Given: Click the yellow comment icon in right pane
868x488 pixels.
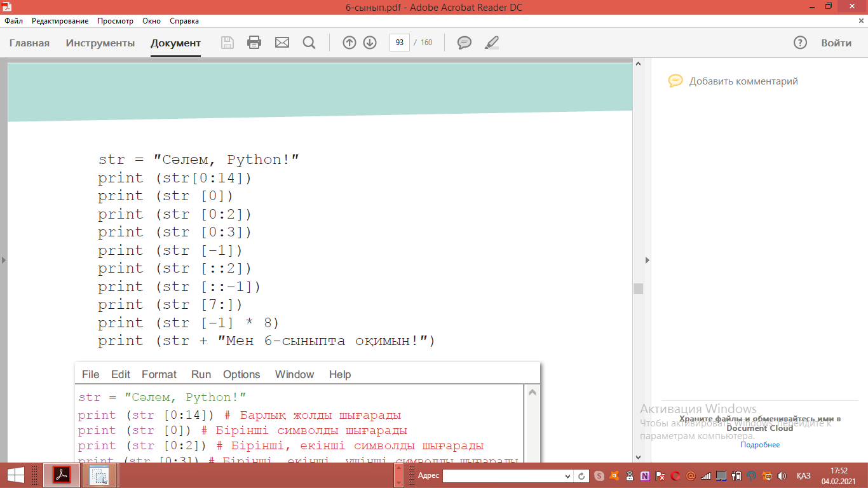Looking at the screenshot, I should click(x=675, y=81).
